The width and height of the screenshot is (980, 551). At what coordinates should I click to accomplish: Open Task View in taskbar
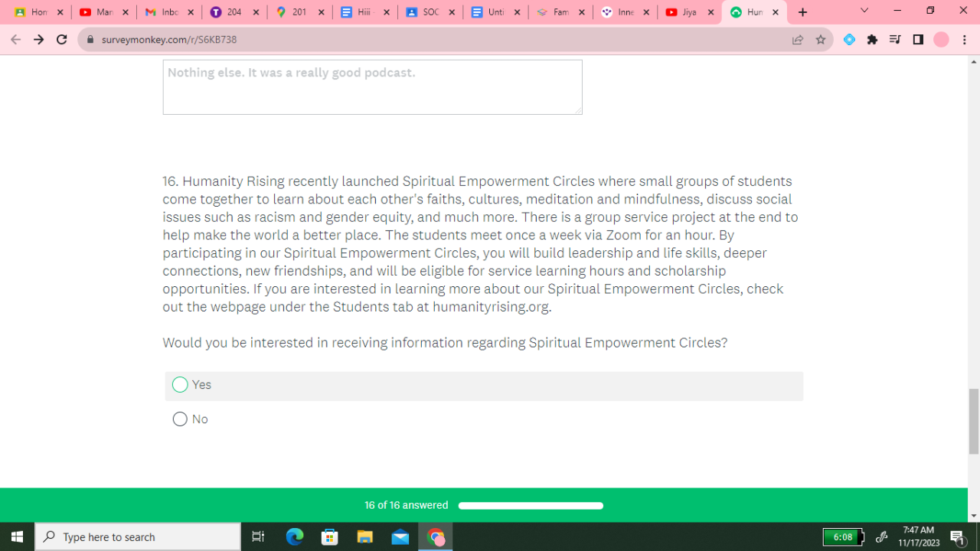click(258, 536)
